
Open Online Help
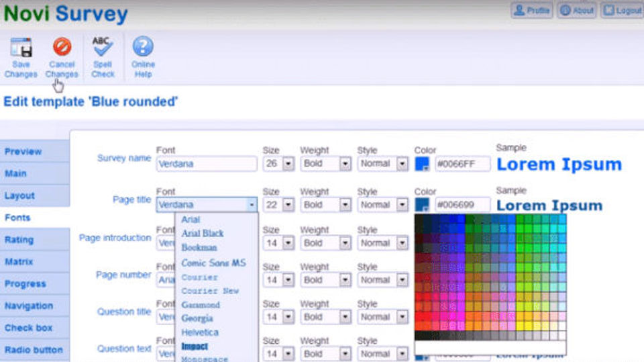coord(143,58)
